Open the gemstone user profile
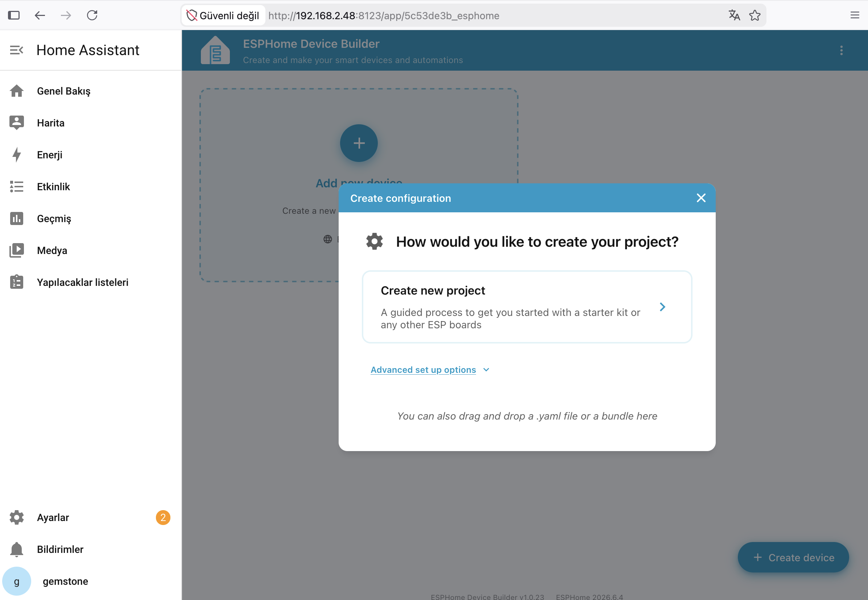 91,582
